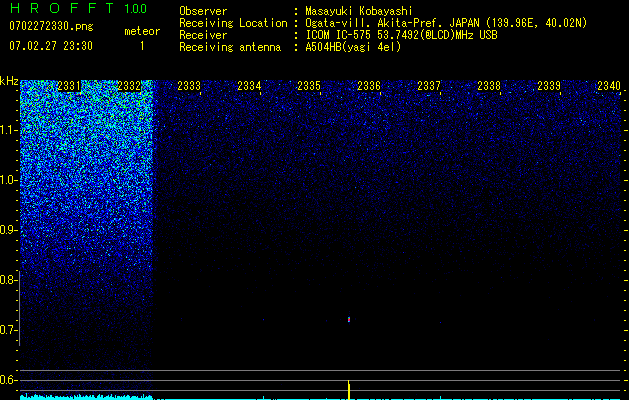
Task: Click the 2336 time marker
Action: pos(369,86)
